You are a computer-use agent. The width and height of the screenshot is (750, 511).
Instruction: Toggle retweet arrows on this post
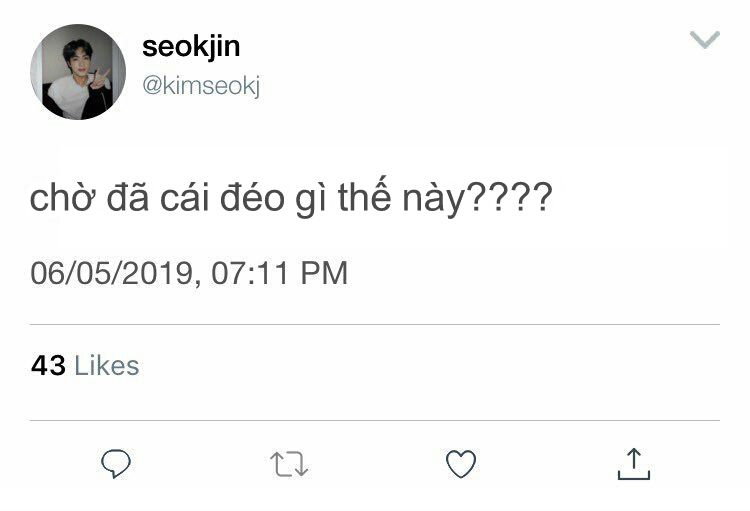(x=289, y=464)
